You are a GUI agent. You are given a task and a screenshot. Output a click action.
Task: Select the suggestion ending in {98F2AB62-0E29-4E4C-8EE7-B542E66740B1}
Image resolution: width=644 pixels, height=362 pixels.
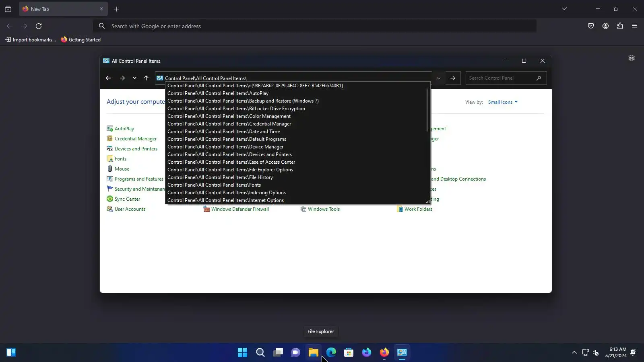(x=296, y=86)
